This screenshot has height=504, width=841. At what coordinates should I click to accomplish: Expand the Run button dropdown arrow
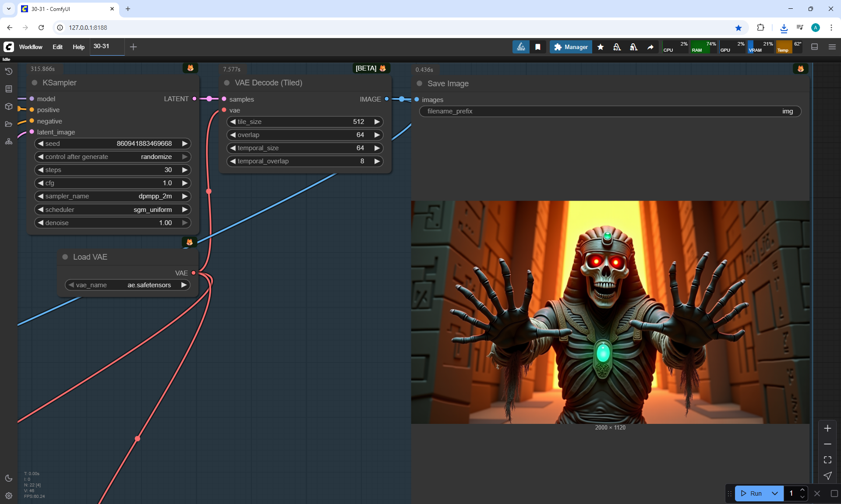(x=775, y=493)
